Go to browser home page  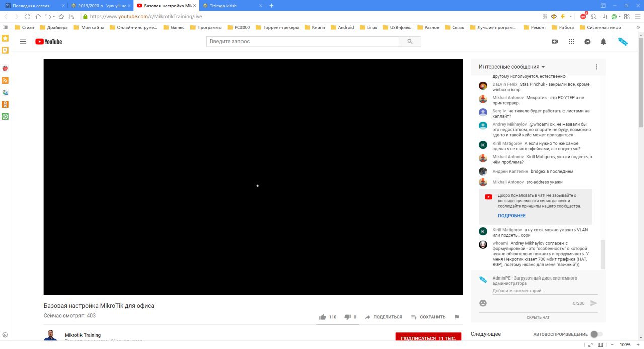(x=38, y=16)
